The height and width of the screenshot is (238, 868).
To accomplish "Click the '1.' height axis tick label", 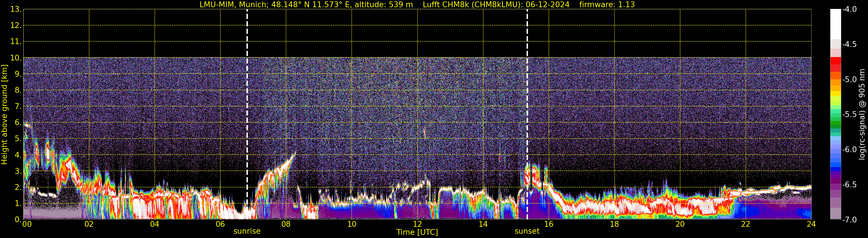I will pos(18,204).
